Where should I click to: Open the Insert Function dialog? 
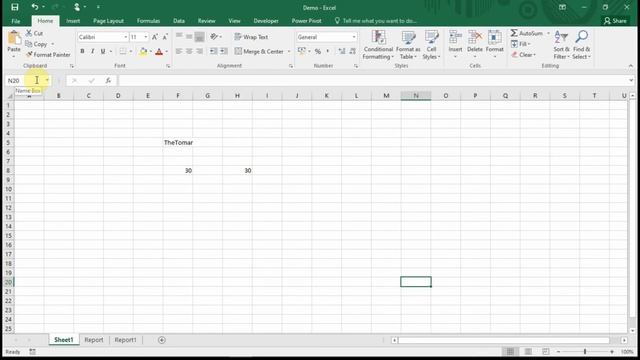[x=108, y=80]
